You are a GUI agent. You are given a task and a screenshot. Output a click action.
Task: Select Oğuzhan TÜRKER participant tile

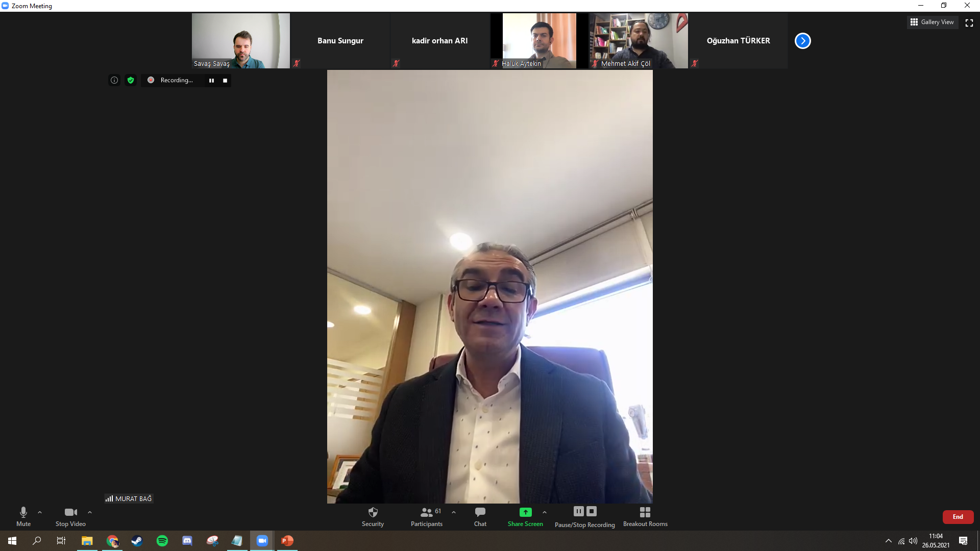[x=739, y=41]
